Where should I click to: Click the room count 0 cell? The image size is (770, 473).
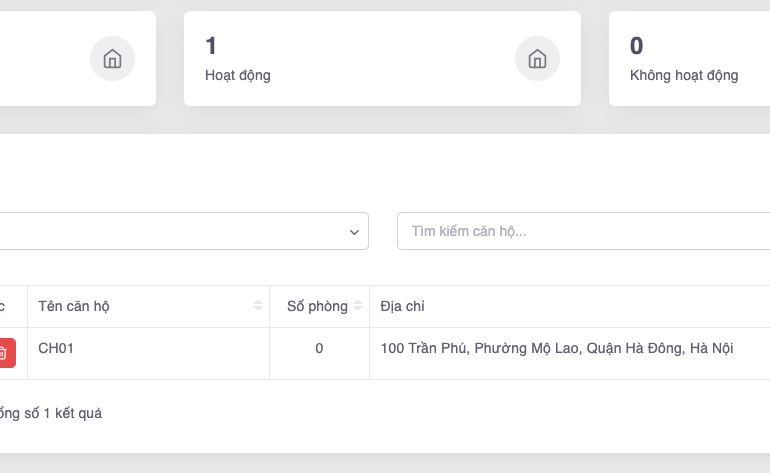[x=319, y=349]
